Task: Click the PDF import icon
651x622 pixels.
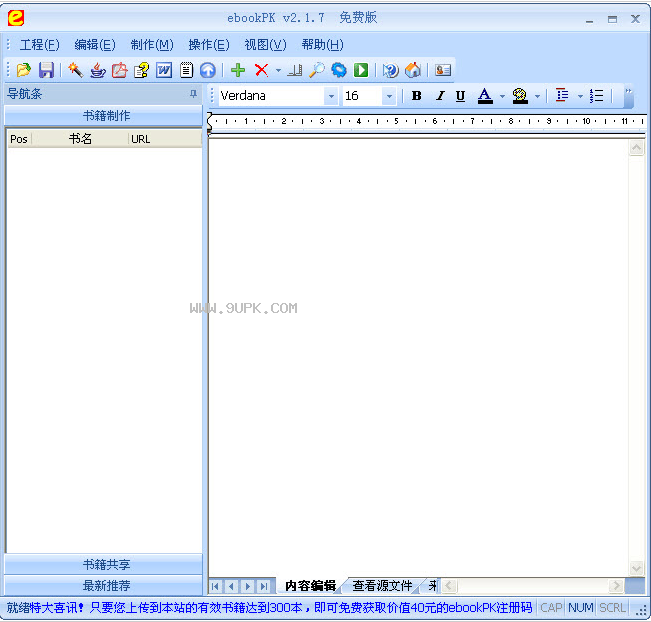Action: 120,70
